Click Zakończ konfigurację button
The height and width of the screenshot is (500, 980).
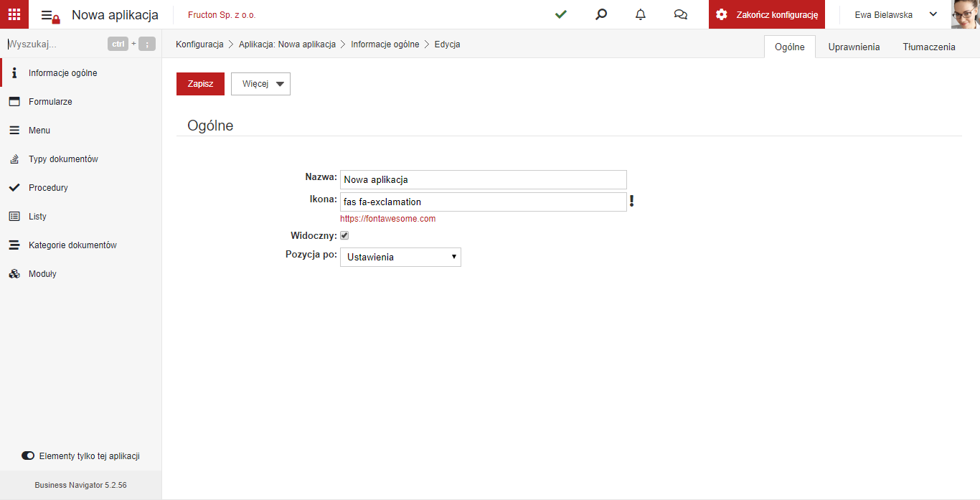point(767,14)
